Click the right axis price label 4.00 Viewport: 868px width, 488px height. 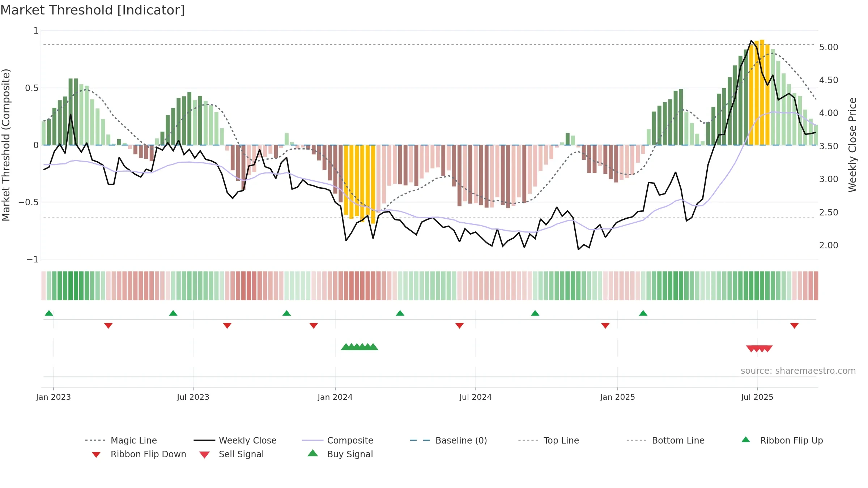point(829,113)
